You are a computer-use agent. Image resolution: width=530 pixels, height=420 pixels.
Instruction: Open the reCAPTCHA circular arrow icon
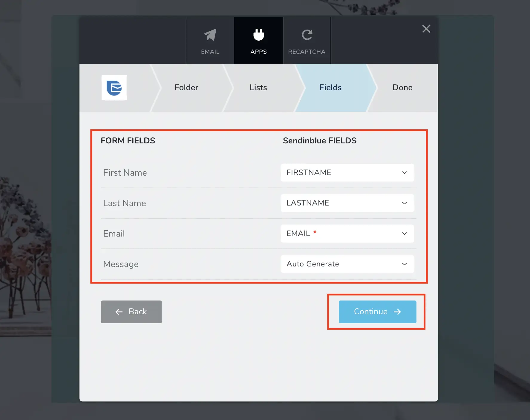tap(307, 35)
